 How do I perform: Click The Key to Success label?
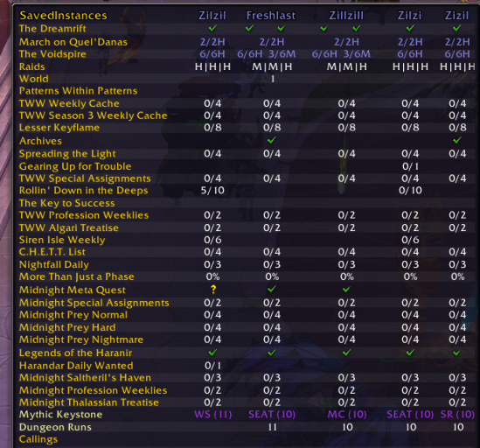click(x=66, y=203)
